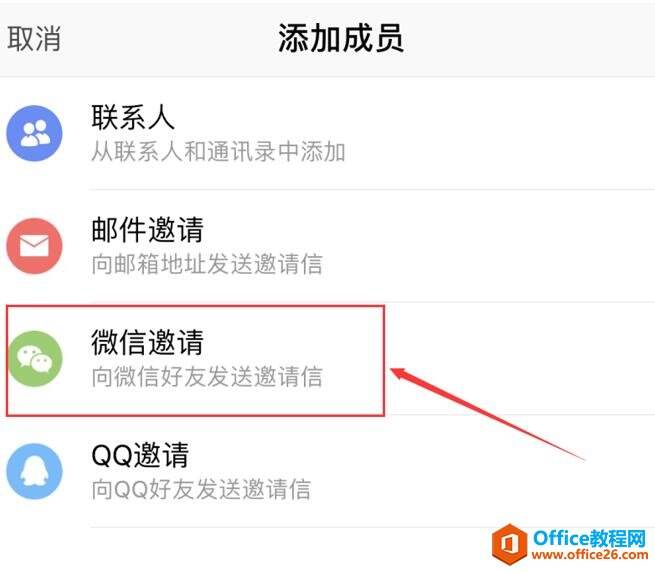Tap empty area right of 联系人 row
The height and width of the screenshot is (572, 655).
click(x=499, y=133)
